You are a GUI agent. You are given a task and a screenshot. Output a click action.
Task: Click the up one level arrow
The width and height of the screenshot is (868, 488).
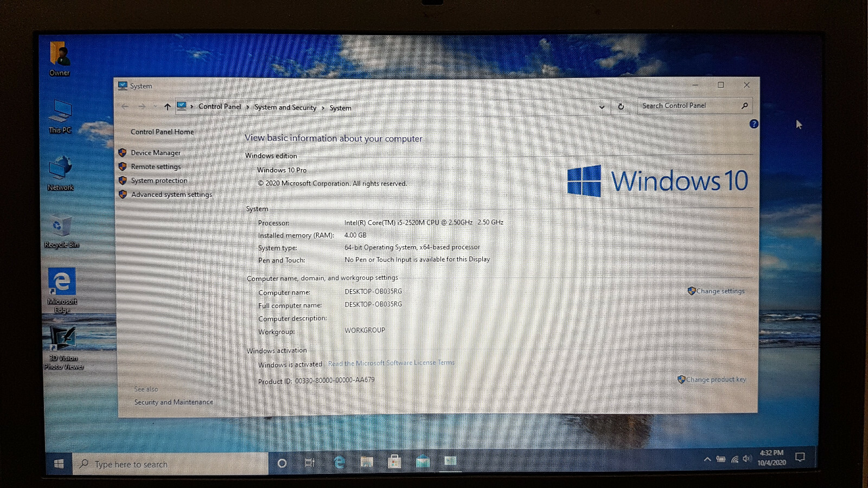pos(167,107)
